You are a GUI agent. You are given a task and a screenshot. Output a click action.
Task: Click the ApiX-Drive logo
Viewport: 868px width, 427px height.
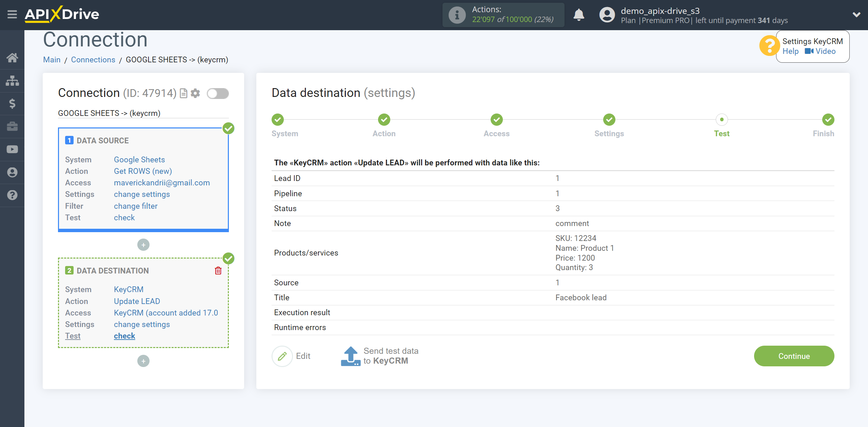(62, 14)
